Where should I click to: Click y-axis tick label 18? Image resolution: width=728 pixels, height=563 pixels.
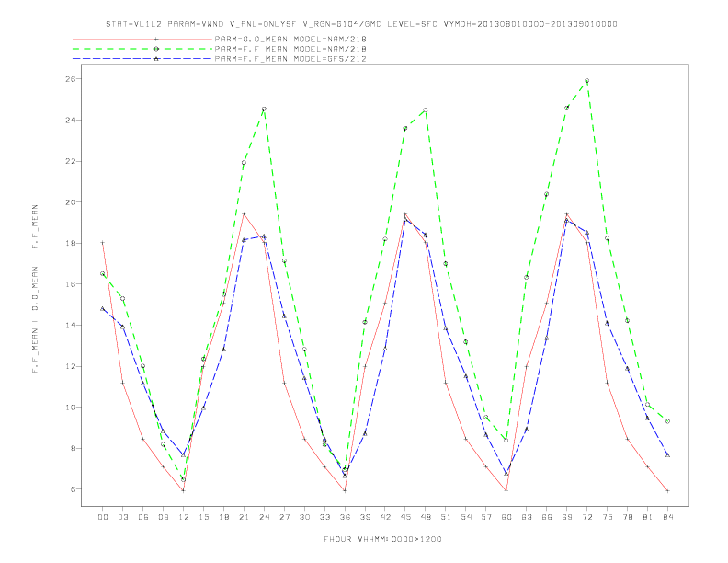pyautogui.click(x=69, y=243)
